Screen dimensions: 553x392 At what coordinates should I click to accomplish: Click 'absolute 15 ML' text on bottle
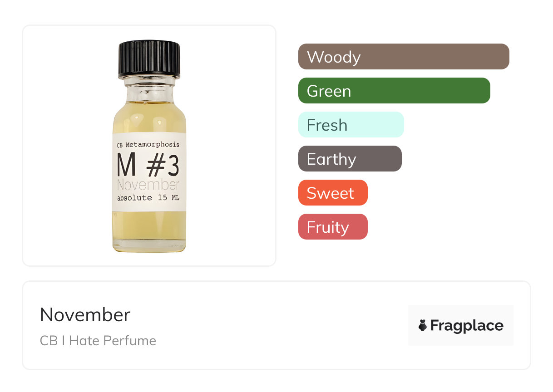[148, 198]
